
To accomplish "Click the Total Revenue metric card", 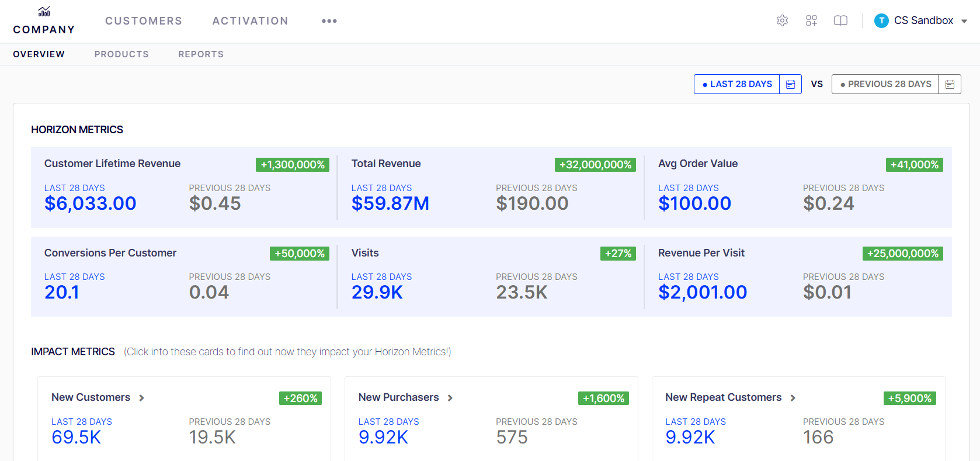I will click(491, 188).
